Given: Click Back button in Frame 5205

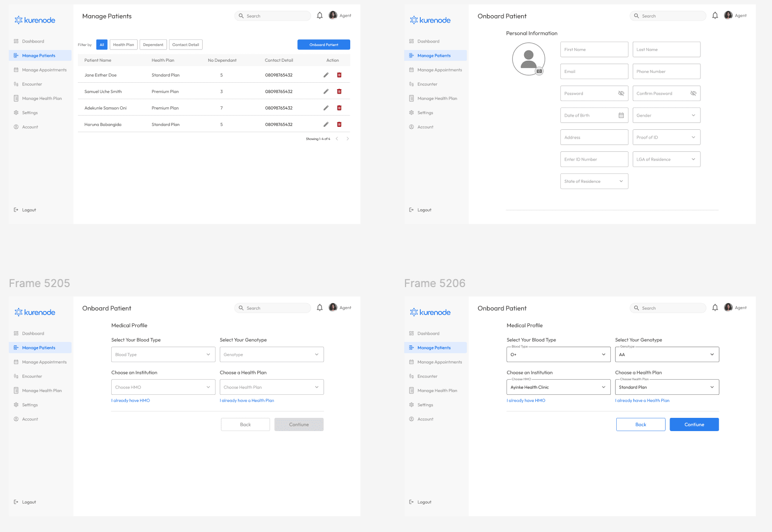Looking at the screenshot, I should [x=245, y=425].
